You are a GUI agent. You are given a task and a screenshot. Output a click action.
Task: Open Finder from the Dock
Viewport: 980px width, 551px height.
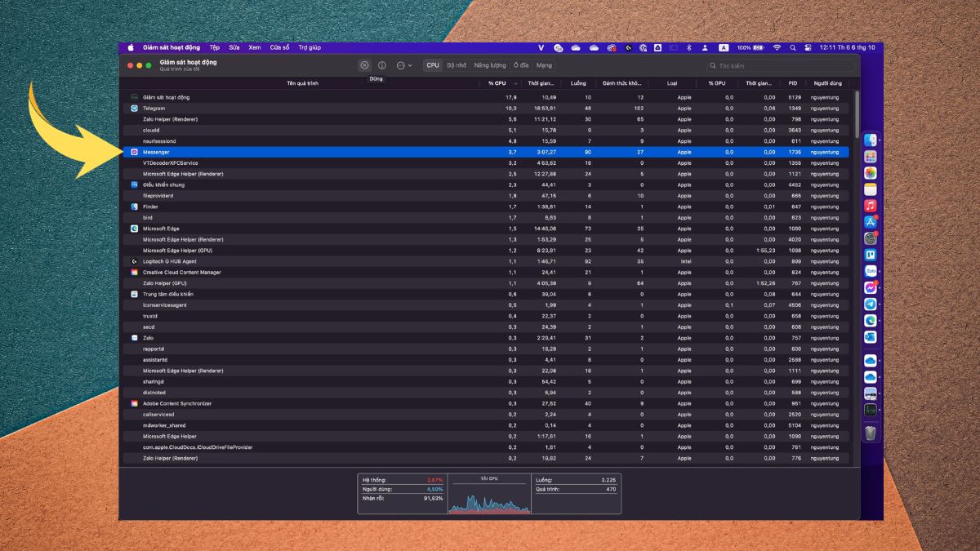point(871,140)
